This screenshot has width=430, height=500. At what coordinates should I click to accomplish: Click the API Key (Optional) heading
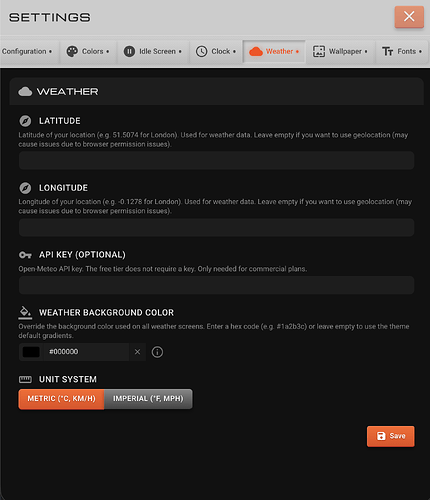click(x=82, y=255)
